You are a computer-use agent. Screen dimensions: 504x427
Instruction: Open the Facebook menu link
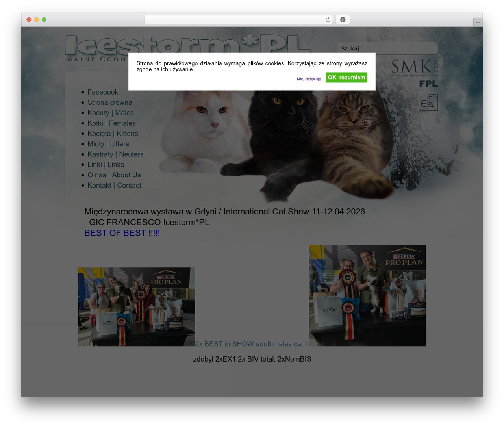click(103, 92)
